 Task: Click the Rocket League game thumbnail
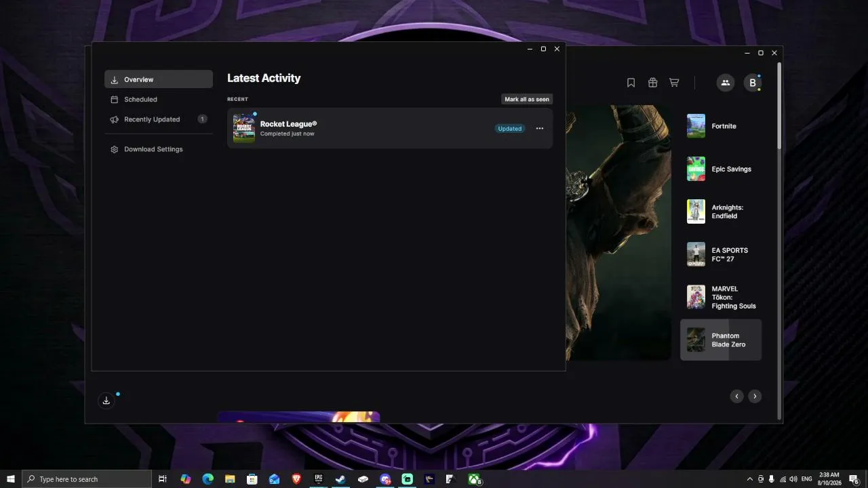(244, 128)
